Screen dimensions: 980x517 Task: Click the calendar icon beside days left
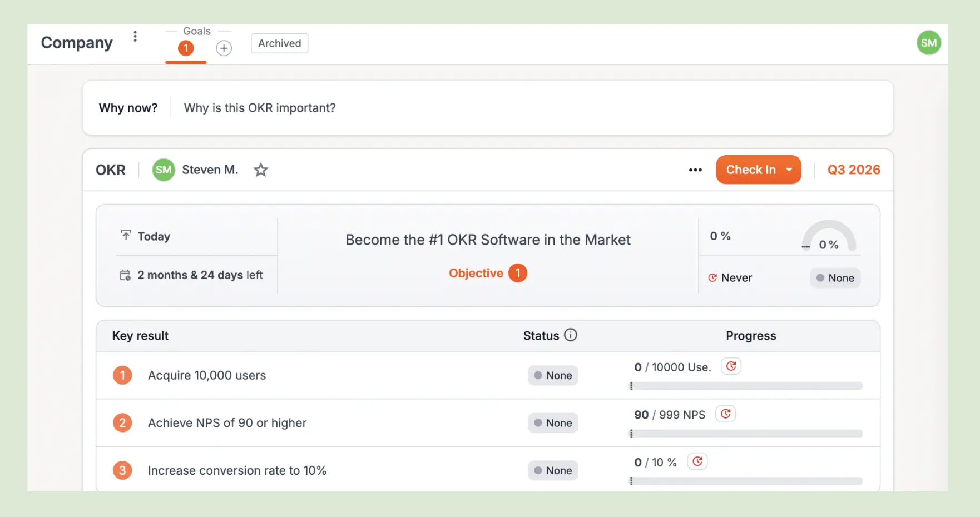[x=126, y=275]
